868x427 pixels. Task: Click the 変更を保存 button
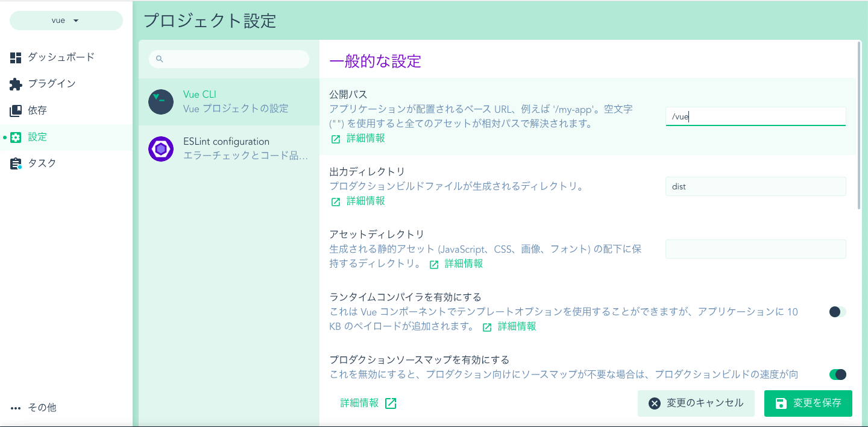click(x=808, y=403)
